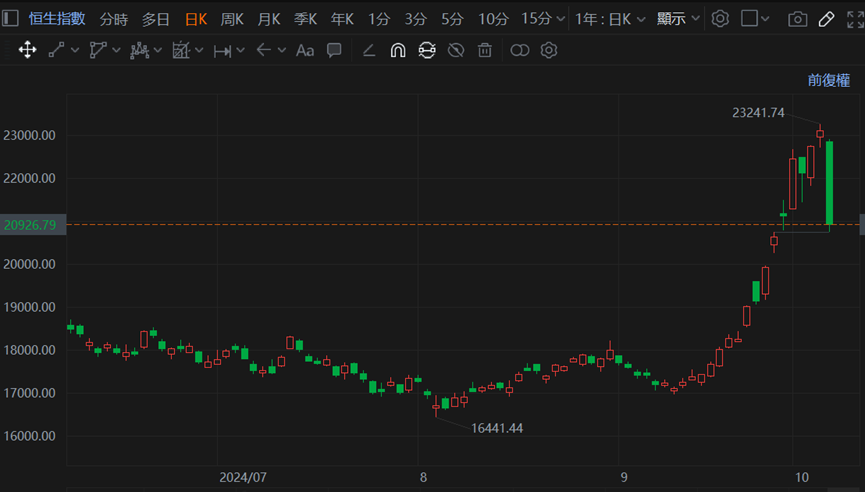Switch to 分時 intraday chart
Screen dimensions: 865x492
[114, 19]
